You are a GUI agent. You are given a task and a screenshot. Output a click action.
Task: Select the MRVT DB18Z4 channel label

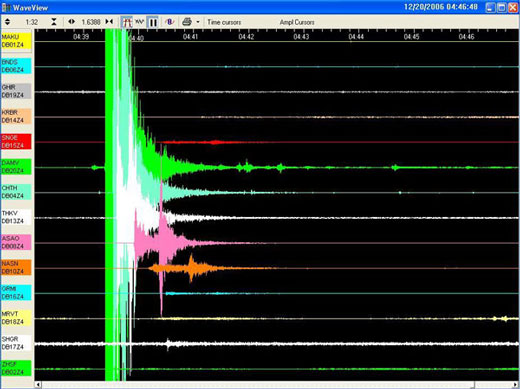click(x=16, y=318)
